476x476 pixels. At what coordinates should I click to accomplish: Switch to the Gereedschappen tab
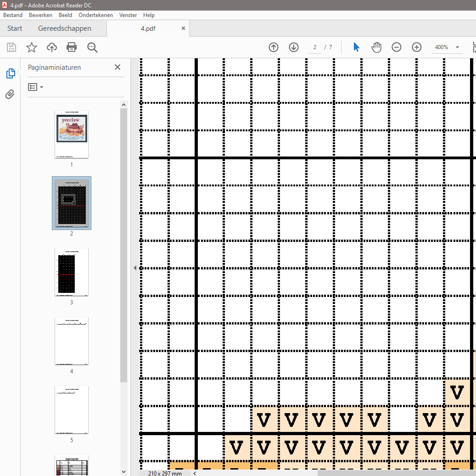(x=65, y=28)
